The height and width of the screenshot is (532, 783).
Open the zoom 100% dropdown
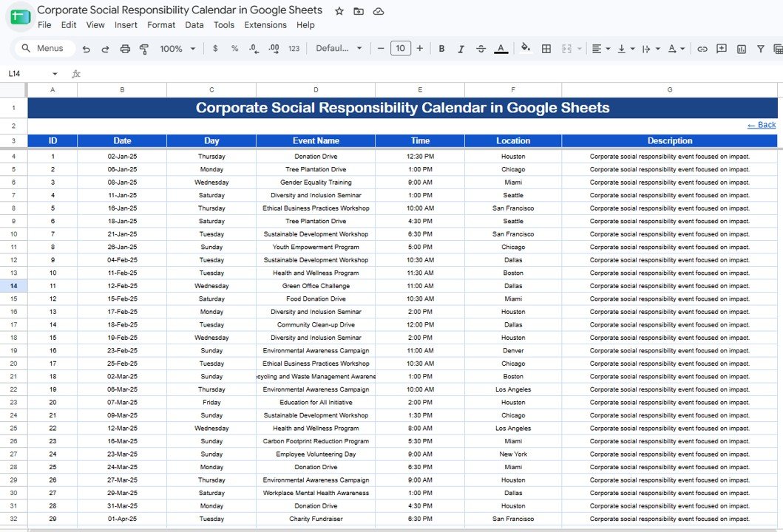tap(177, 49)
